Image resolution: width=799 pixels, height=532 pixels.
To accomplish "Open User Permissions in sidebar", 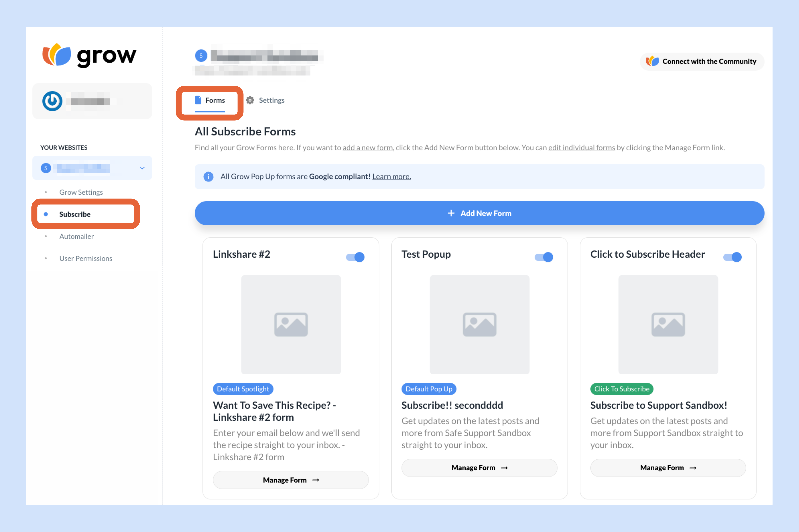I will click(x=86, y=258).
